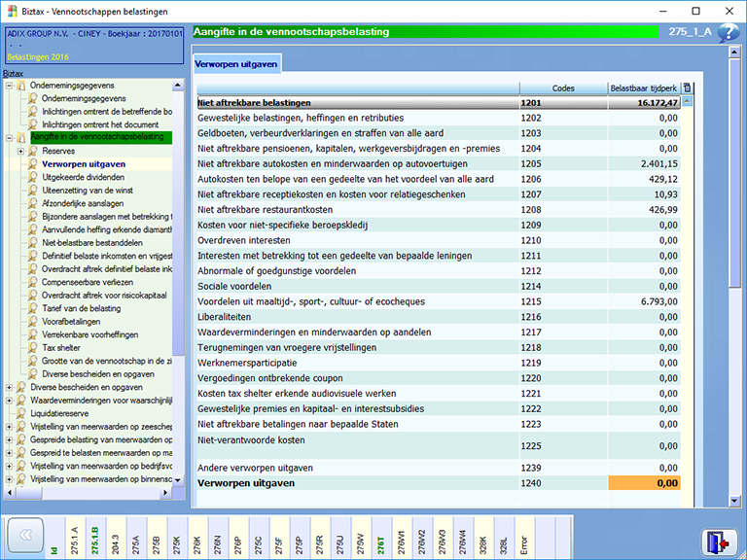Switch to the Verworpen uitgaven tab
Image resolution: width=747 pixels, height=560 pixels.
pos(236,64)
